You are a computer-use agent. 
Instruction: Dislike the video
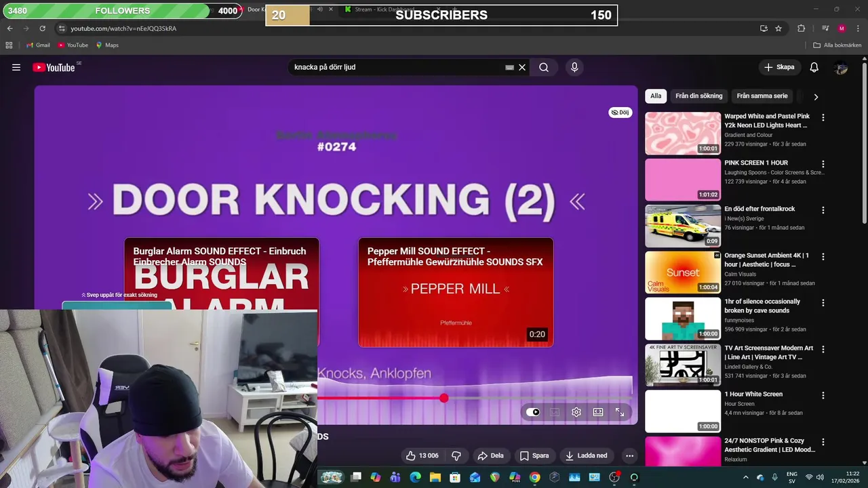tap(456, 455)
